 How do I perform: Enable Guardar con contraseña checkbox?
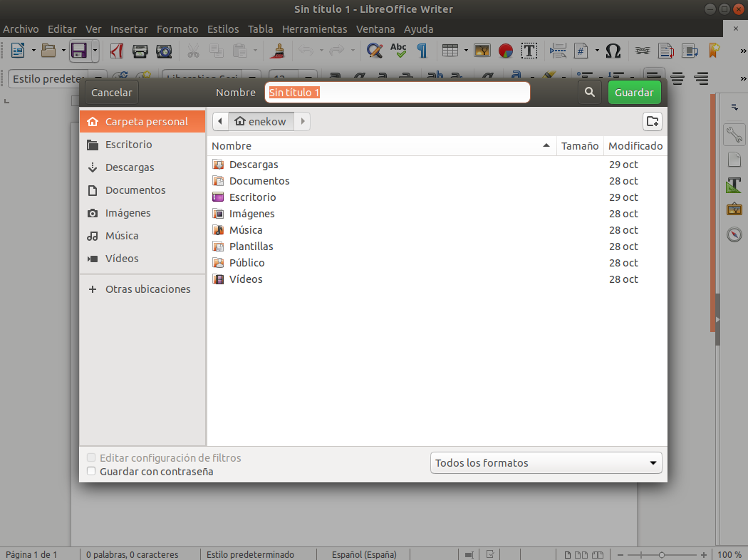tap(91, 471)
